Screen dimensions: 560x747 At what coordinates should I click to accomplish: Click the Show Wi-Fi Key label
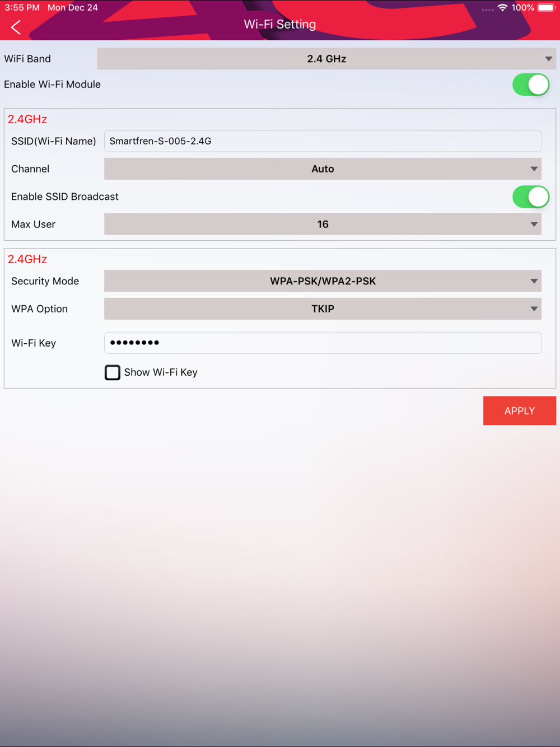click(x=161, y=372)
